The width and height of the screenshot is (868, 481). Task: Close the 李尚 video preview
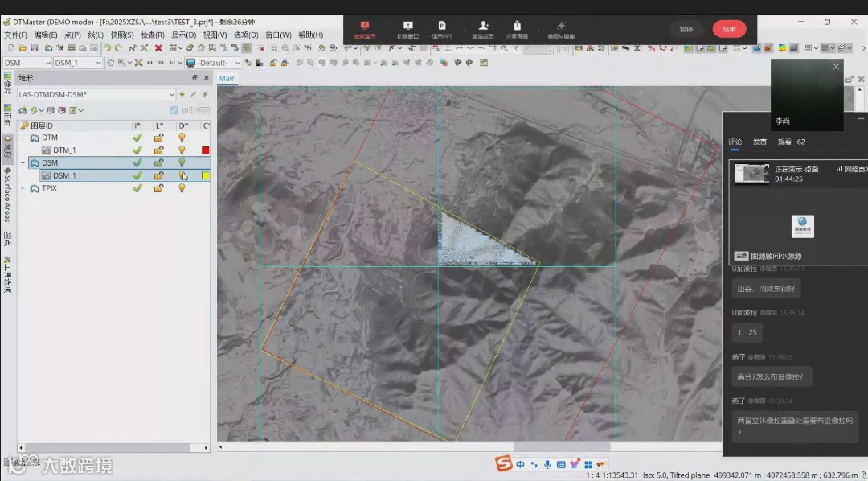click(x=836, y=67)
